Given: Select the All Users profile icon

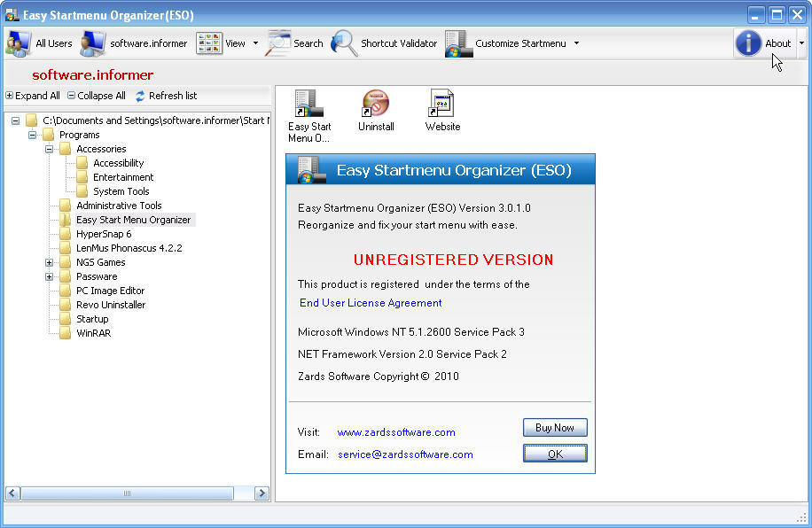Looking at the screenshot, I should tap(18, 43).
